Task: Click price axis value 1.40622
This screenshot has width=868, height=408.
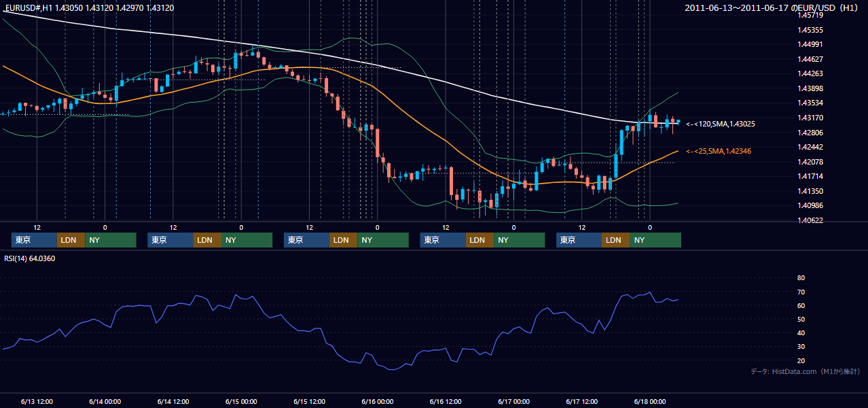Action: pos(810,220)
